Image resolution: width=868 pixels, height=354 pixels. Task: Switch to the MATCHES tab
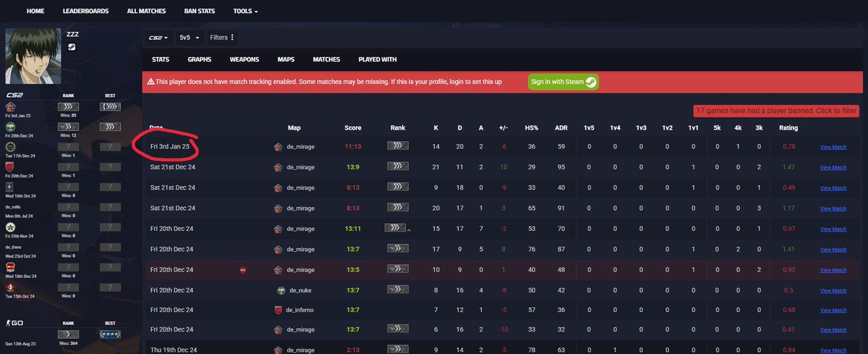[326, 59]
